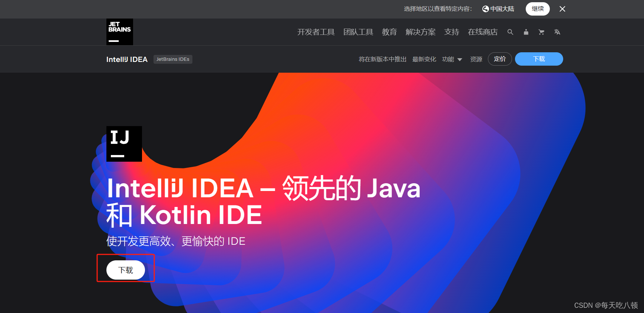Open the 教育 menu
The width and height of the screenshot is (644, 313).
[389, 32]
